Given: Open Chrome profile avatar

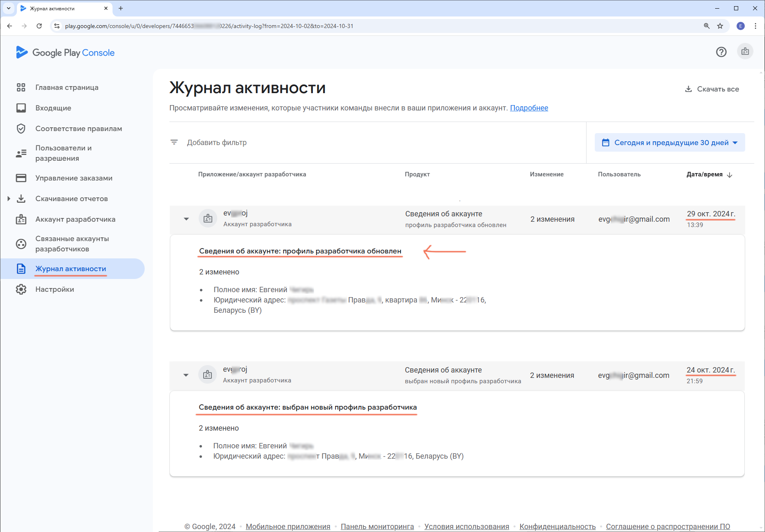Looking at the screenshot, I should point(740,26).
